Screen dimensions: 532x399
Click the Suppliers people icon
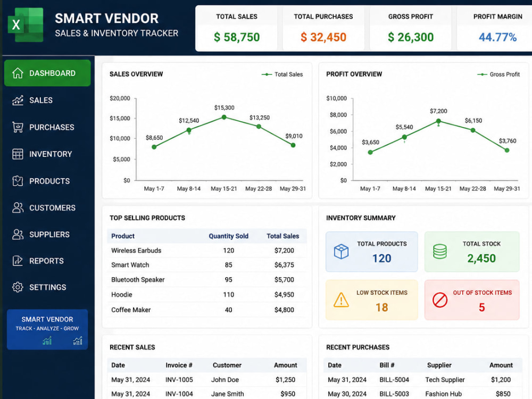[x=18, y=235]
